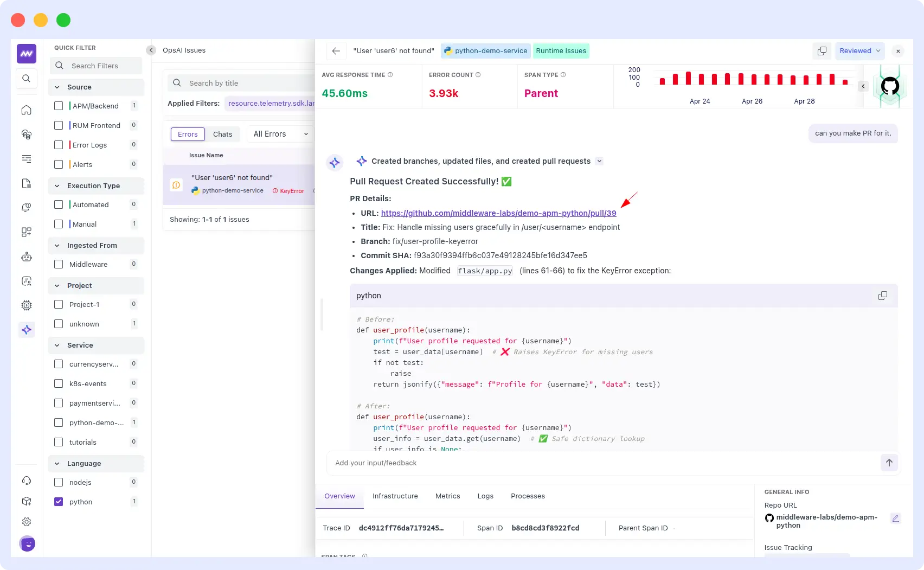Select the OpsAI sparkle icon in sidebar
This screenshot has height=570, width=924.
(27, 330)
